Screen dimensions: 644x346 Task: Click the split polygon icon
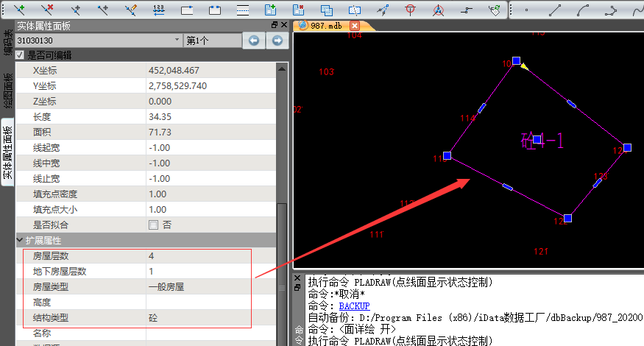click(x=355, y=10)
